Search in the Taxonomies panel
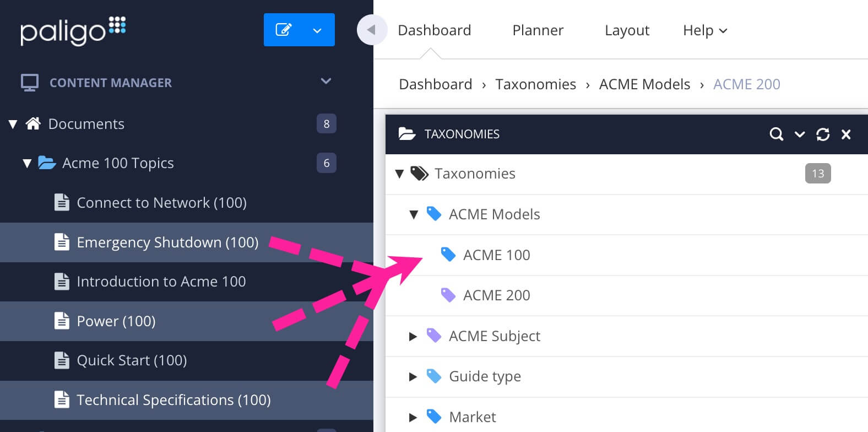This screenshot has width=868, height=432. click(777, 134)
